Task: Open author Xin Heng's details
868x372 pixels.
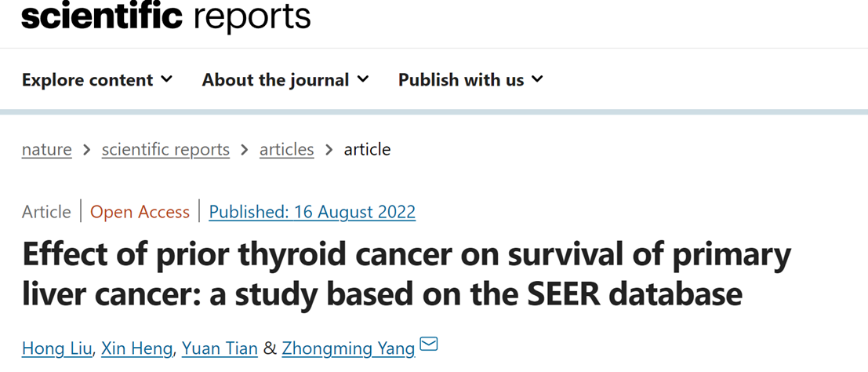Action: [136, 348]
